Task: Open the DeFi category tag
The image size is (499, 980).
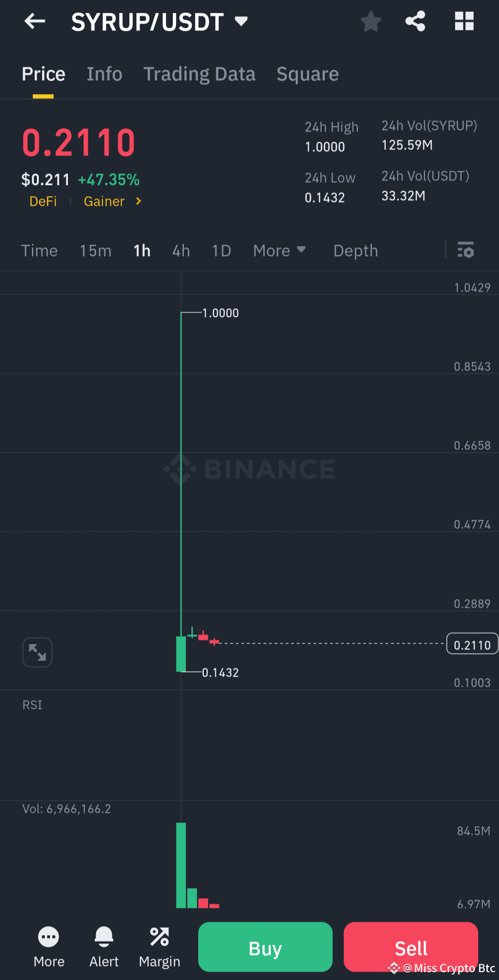Action: tap(43, 201)
